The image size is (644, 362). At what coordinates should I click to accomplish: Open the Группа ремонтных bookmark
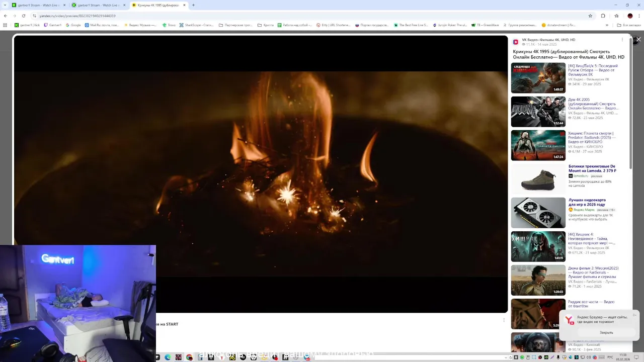point(519,25)
